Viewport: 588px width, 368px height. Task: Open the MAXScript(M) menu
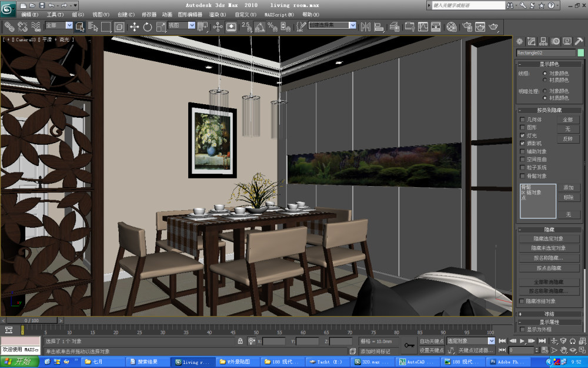(279, 15)
